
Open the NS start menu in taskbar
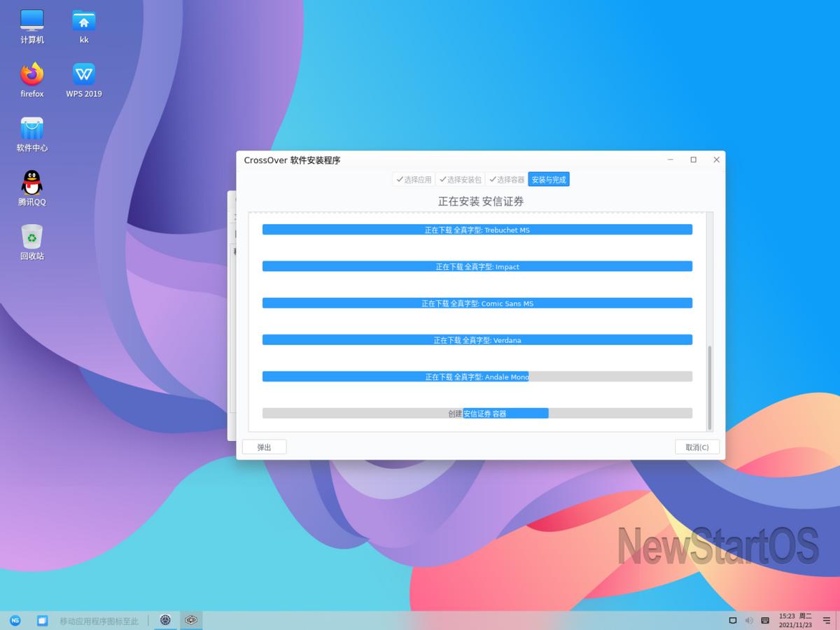point(15,620)
